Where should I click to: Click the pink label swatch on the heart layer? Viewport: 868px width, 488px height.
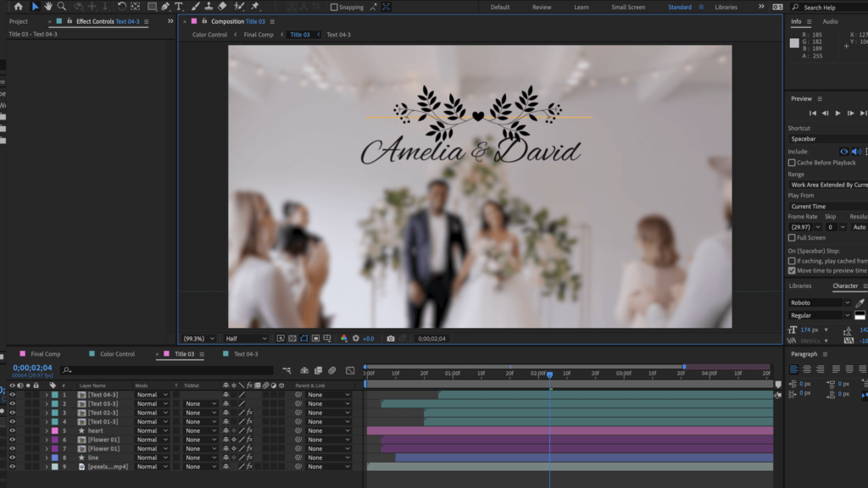click(x=54, y=430)
